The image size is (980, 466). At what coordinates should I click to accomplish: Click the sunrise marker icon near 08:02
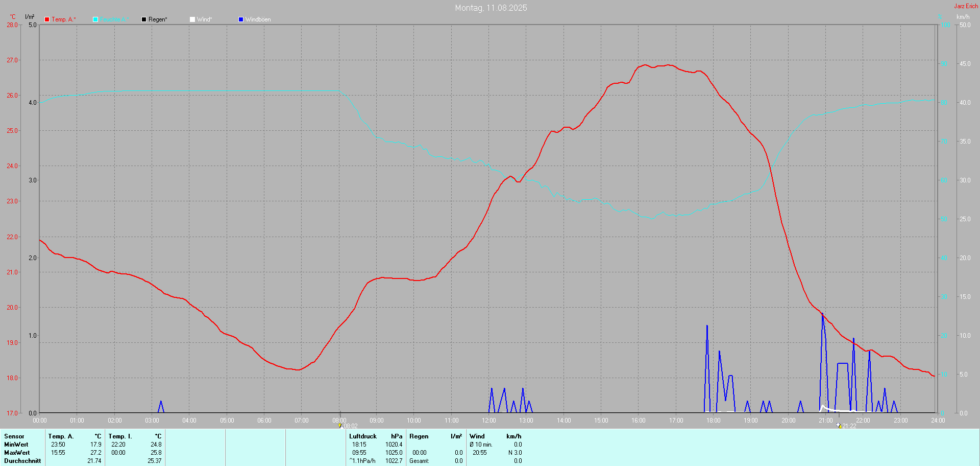[x=340, y=425]
